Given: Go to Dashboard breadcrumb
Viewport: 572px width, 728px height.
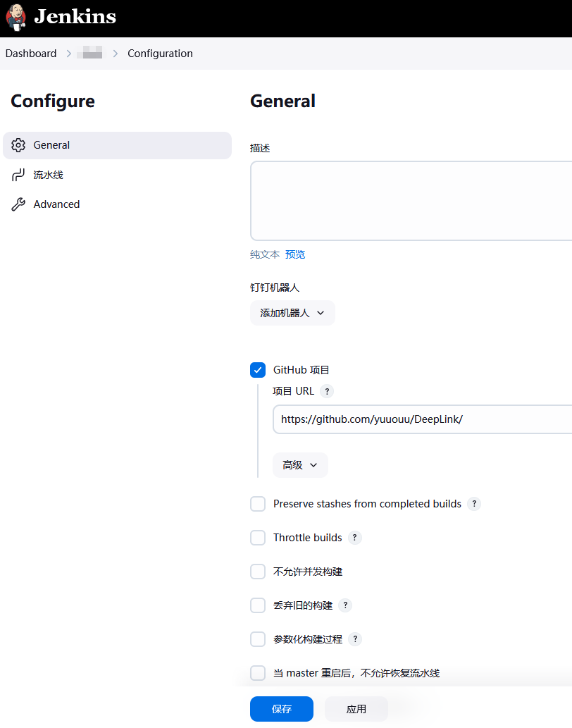Looking at the screenshot, I should 31,54.
